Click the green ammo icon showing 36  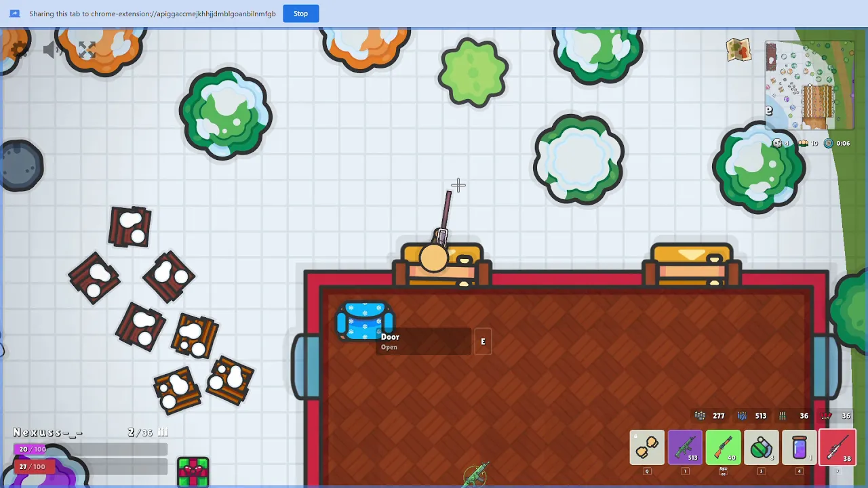click(x=783, y=415)
